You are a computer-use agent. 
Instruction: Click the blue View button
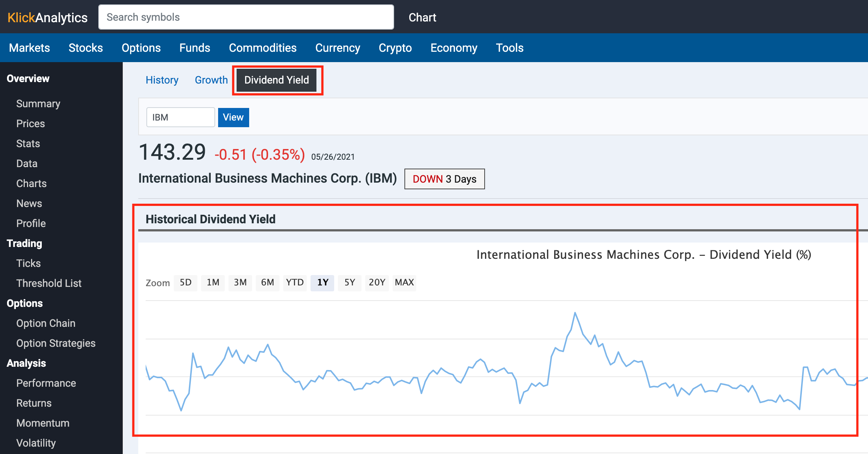click(233, 117)
